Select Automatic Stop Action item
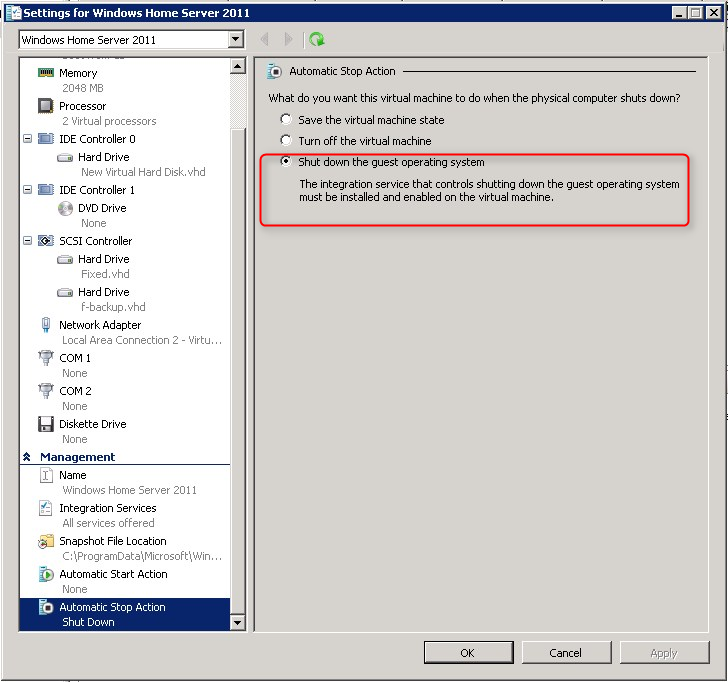Image resolution: width=728 pixels, height=682 pixels. point(125,614)
